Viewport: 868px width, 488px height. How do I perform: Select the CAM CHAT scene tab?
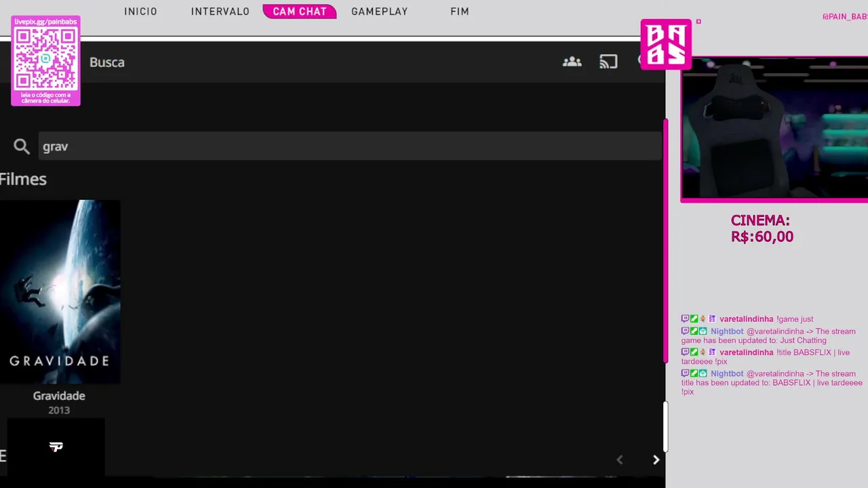point(300,12)
